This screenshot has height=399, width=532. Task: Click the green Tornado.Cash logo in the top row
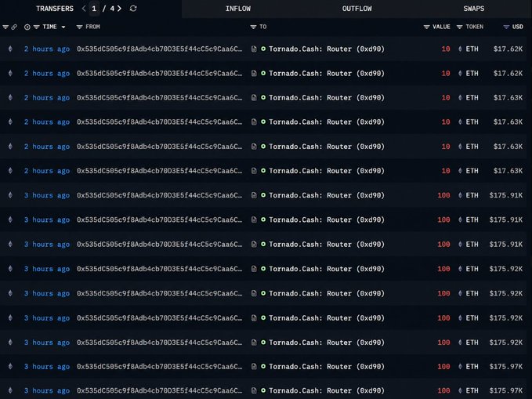click(x=263, y=49)
